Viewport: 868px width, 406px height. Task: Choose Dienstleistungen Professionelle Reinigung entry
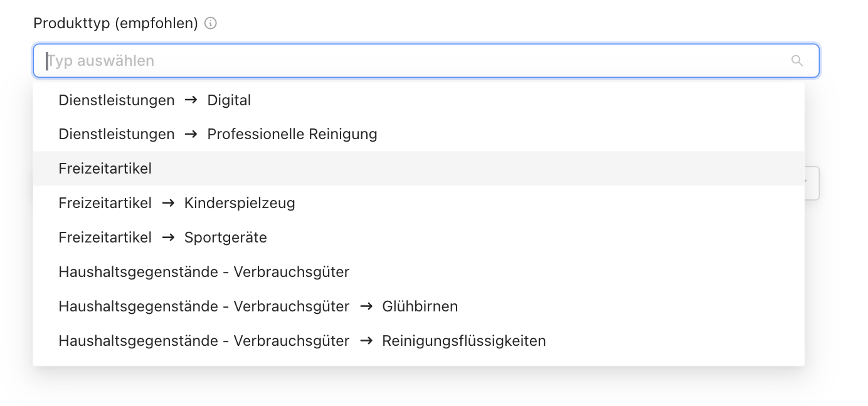(419, 134)
